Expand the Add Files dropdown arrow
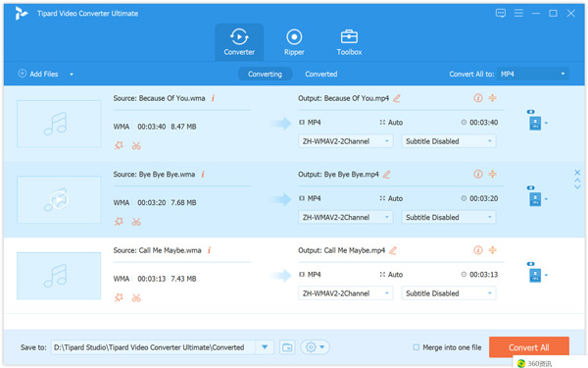The width and height of the screenshot is (588, 368). [72, 75]
